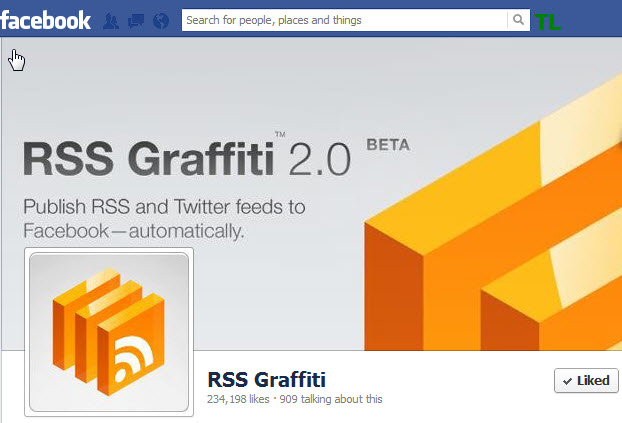This screenshot has height=423, width=622.
Task: Click the '2.0' version number on the cover
Action: [320, 160]
